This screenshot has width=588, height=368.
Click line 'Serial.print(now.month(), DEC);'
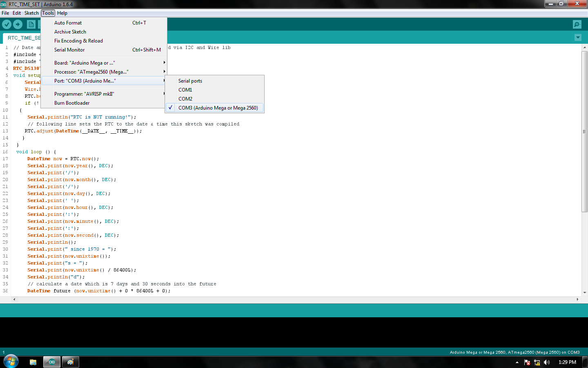(72, 180)
